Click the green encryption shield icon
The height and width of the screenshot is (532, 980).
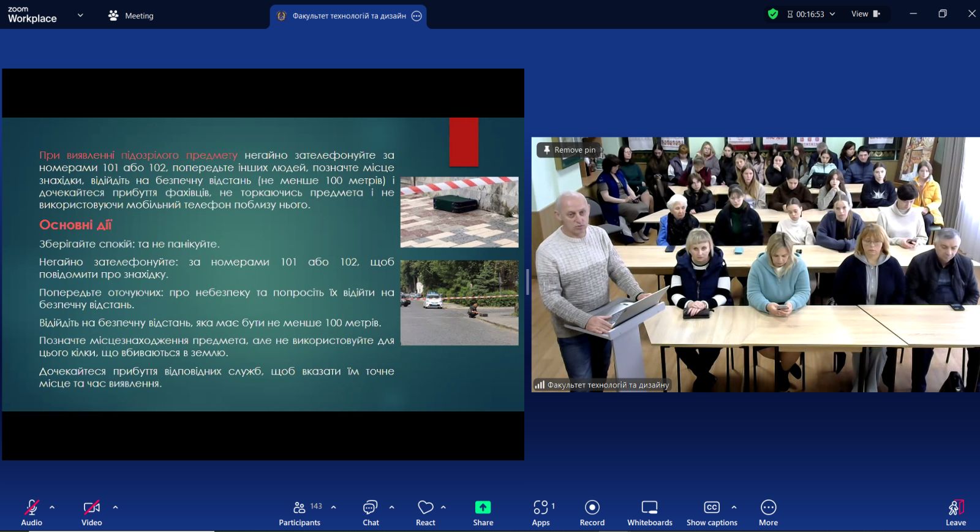click(773, 14)
